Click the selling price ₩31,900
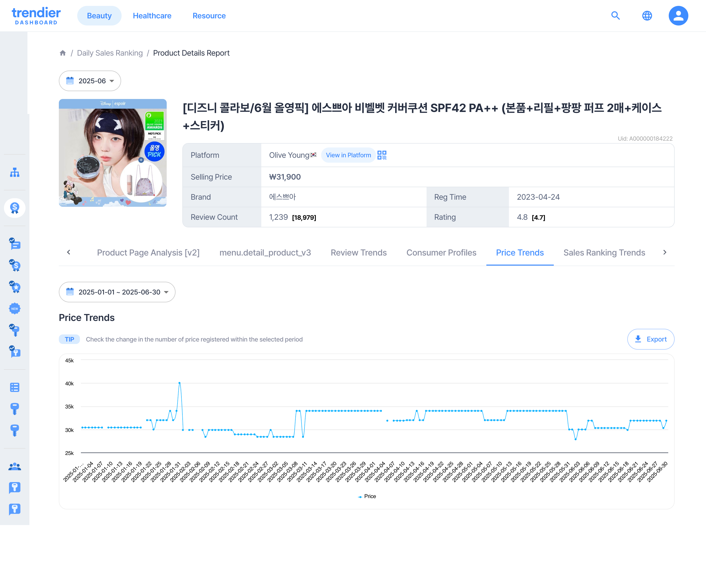706x588 pixels. point(285,177)
